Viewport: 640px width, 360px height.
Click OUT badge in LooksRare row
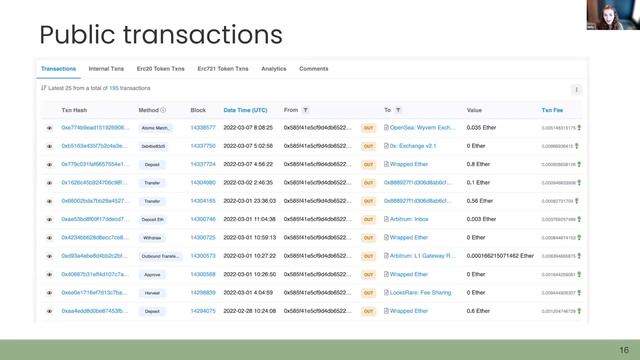pos(369,293)
